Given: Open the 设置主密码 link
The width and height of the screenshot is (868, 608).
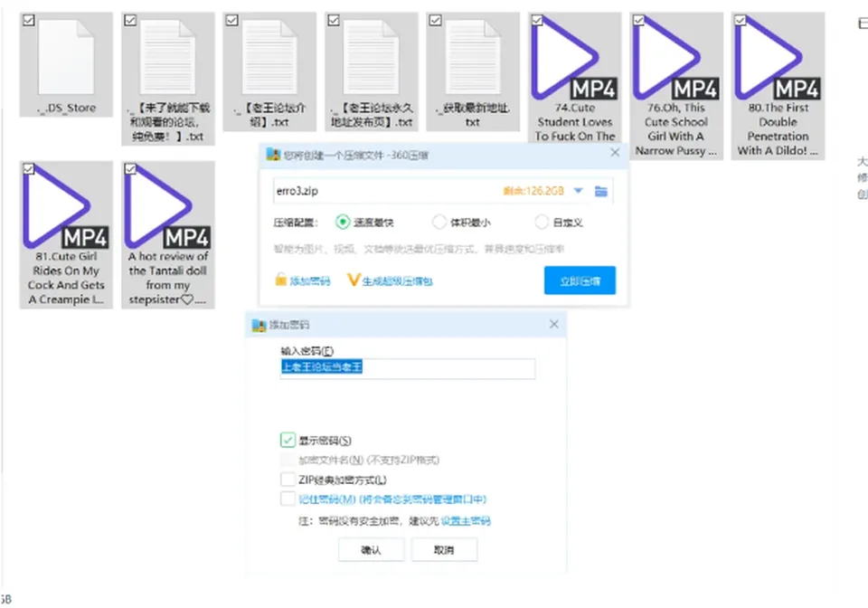Looking at the screenshot, I should 466,521.
